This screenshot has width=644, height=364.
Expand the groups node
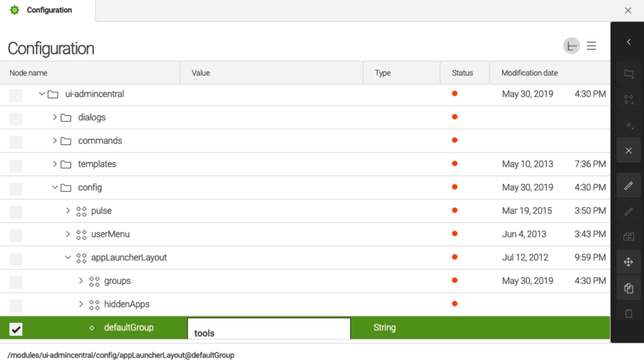pyautogui.click(x=81, y=281)
